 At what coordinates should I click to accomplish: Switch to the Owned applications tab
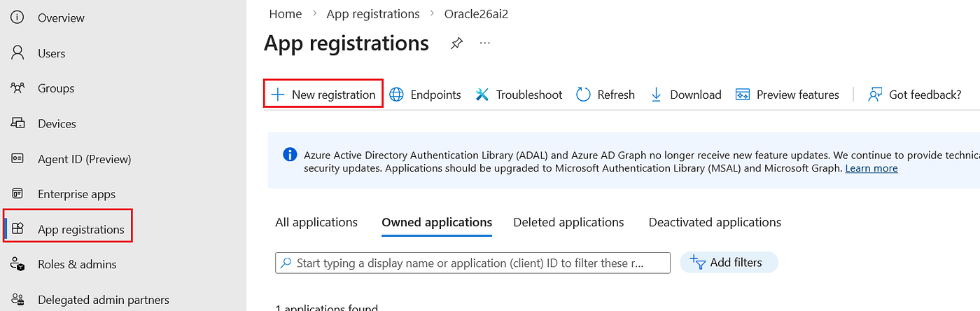437,222
